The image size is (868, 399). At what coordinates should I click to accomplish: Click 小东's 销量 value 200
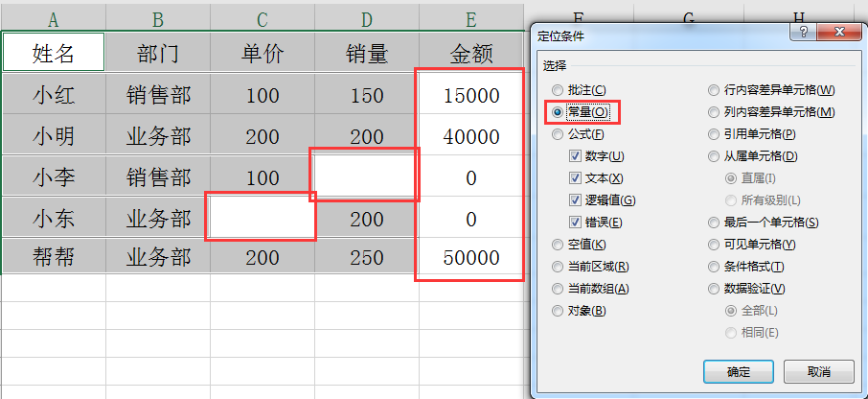tap(367, 218)
